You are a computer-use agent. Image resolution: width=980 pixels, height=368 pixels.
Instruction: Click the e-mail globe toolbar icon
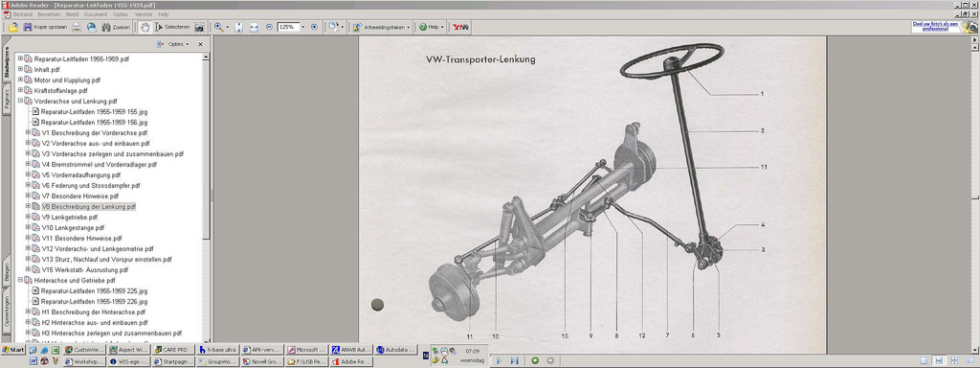92,27
